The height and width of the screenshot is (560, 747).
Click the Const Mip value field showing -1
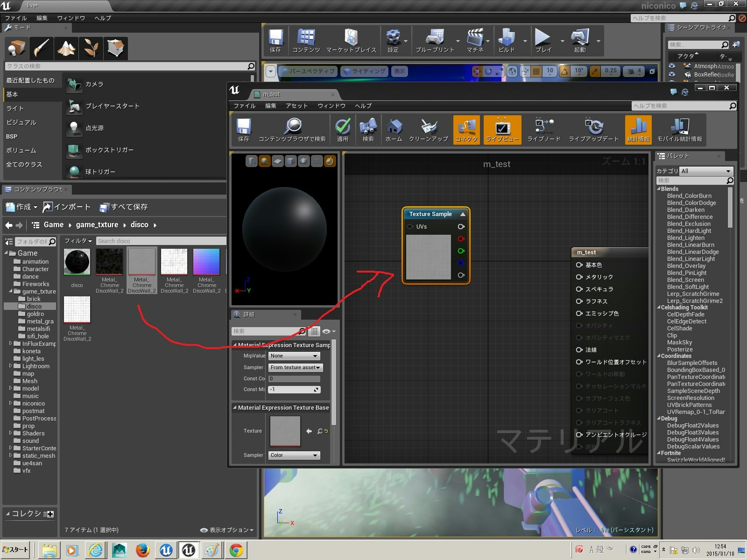(x=294, y=390)
